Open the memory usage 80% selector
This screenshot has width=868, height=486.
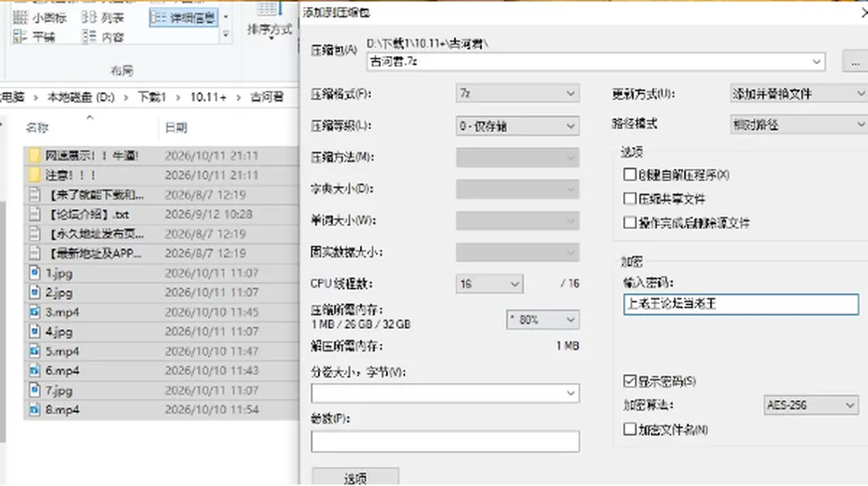point(542,320)
